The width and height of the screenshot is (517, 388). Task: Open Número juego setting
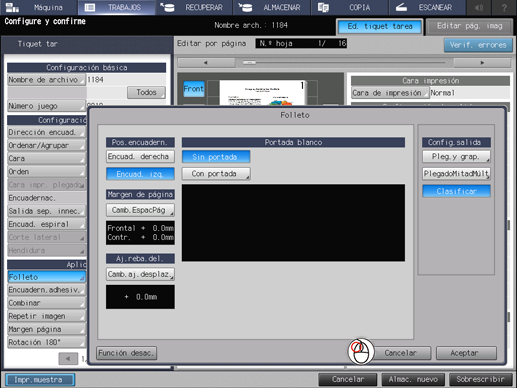46,106
